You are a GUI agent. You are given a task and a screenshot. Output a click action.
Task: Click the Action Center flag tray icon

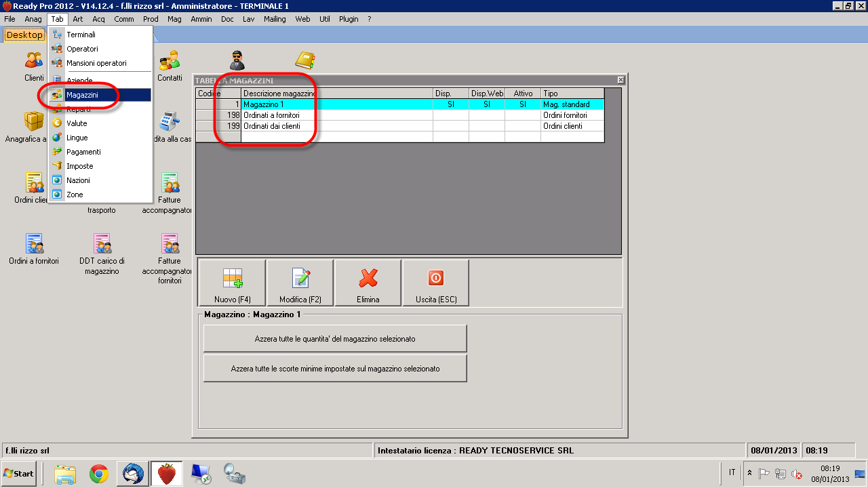click(764, 474)
